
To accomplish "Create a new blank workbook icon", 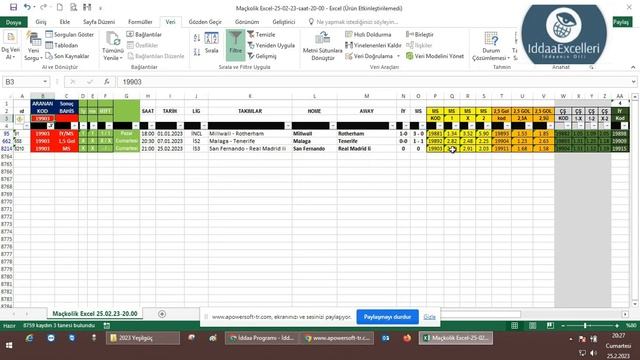I will 60,7.
